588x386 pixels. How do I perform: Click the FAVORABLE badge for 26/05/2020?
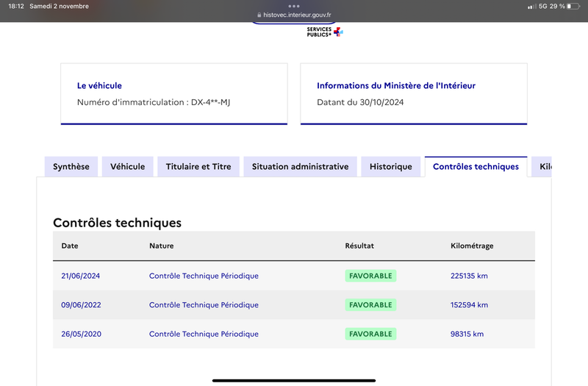(370, 334)
